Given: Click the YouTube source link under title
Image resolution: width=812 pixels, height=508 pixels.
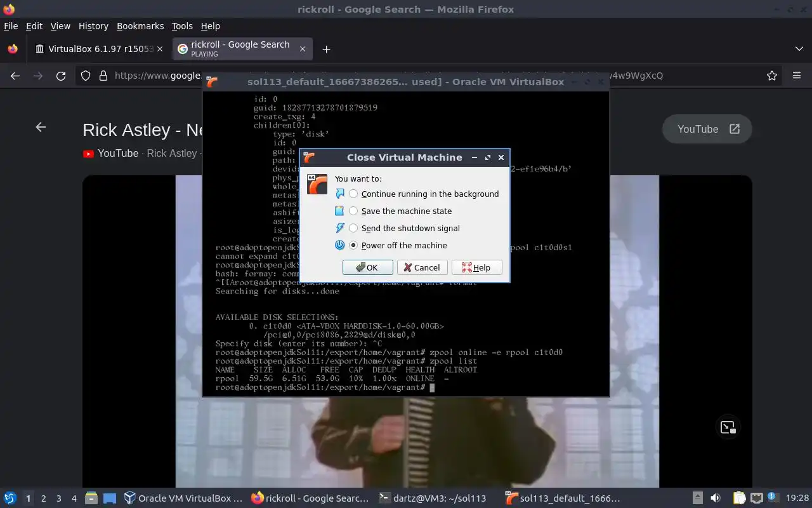Looking at the screenshot, I should tap(110, 153).
